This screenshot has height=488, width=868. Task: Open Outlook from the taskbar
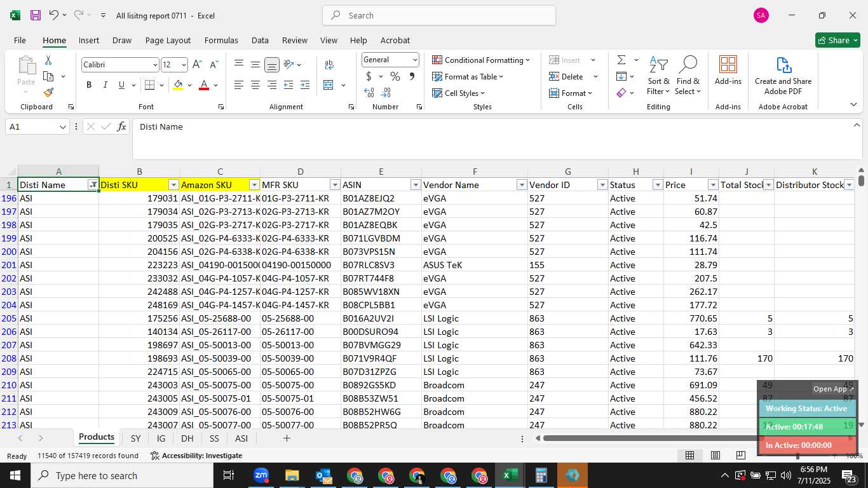(x=323, y=475)
